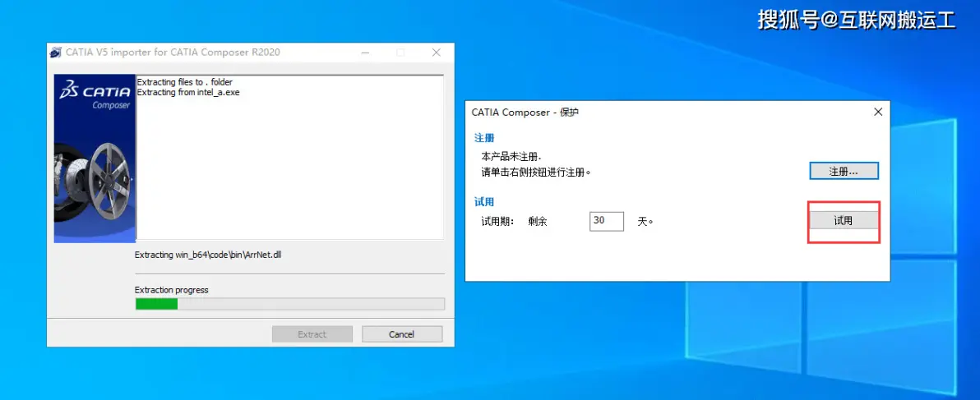Click the 30 days remaining field
The height and width of the screenshot is (400, 980).
(606, 221)
